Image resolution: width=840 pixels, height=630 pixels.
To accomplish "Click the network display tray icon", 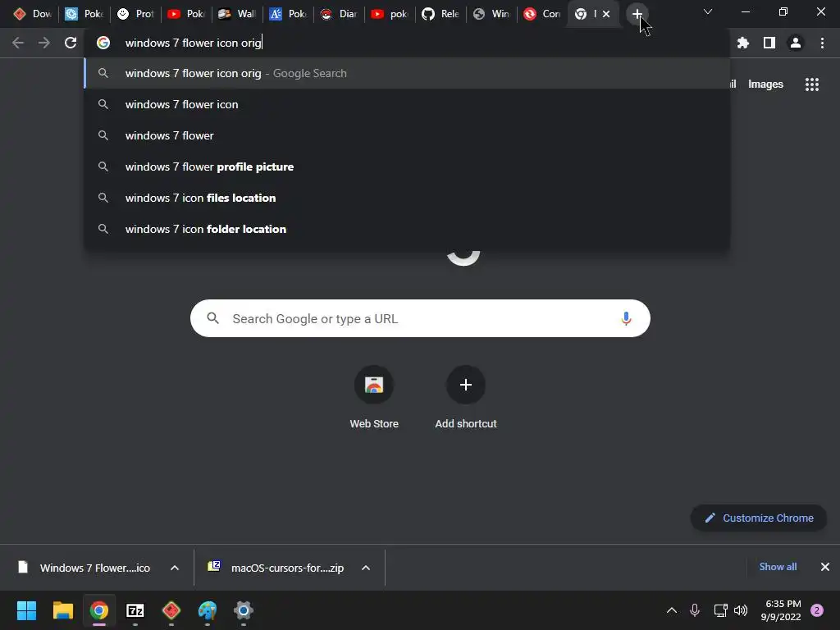I will pos(720,610).
